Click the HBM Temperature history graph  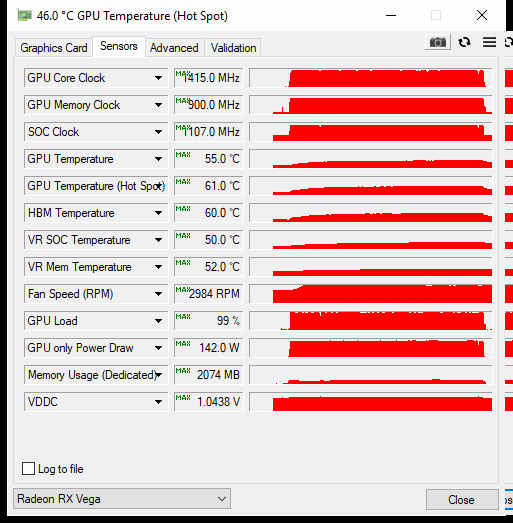371,213
